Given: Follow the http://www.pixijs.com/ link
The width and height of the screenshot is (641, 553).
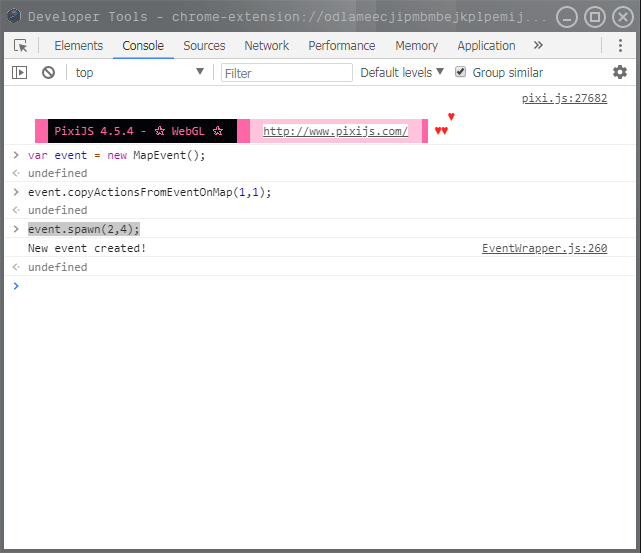Looking at the screenshot, I should 335,131.
